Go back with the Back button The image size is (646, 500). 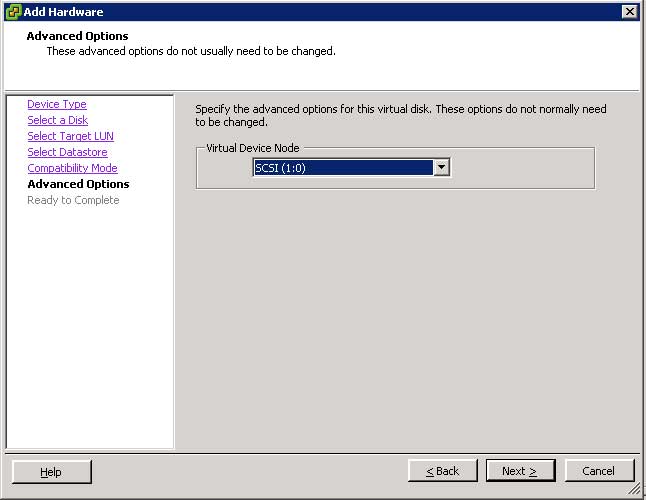pos(442,471)
